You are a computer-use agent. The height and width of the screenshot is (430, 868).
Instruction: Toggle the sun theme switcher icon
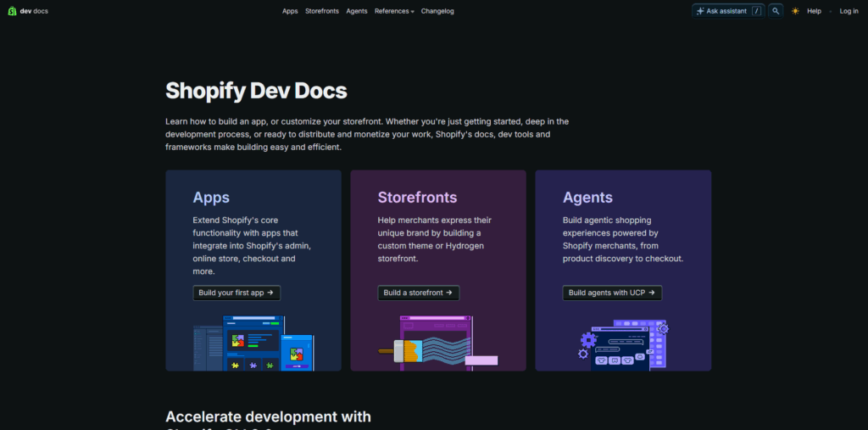point(795,11)
